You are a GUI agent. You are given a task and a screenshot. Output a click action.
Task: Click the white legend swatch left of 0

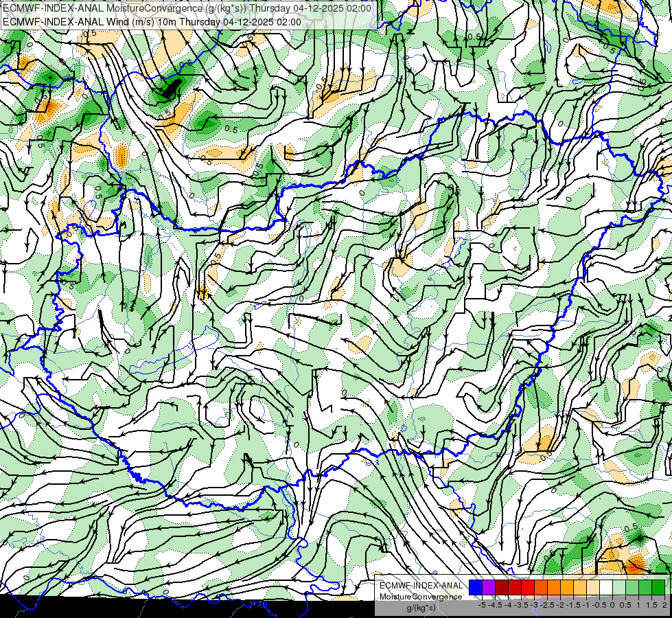coord(606,587)
